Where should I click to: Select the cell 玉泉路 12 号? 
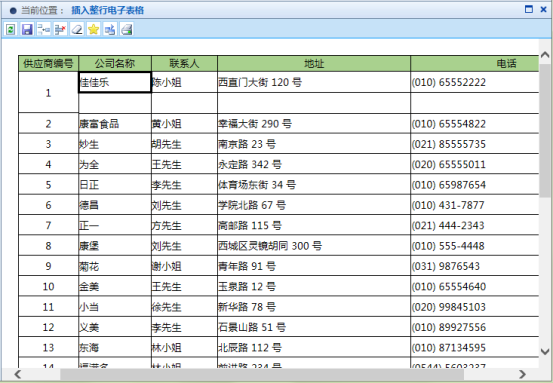314,286
